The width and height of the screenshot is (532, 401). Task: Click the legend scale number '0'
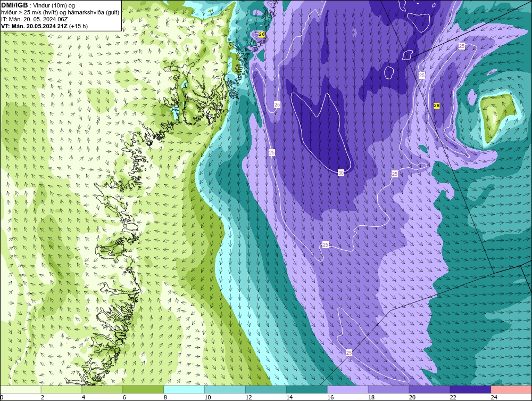point(2,397)
